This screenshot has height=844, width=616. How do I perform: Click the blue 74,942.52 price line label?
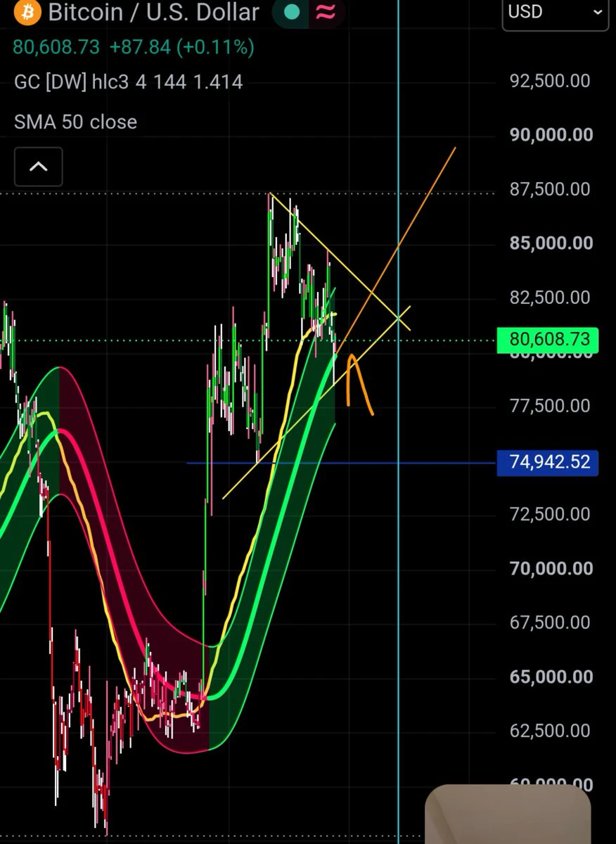(548, 463)
